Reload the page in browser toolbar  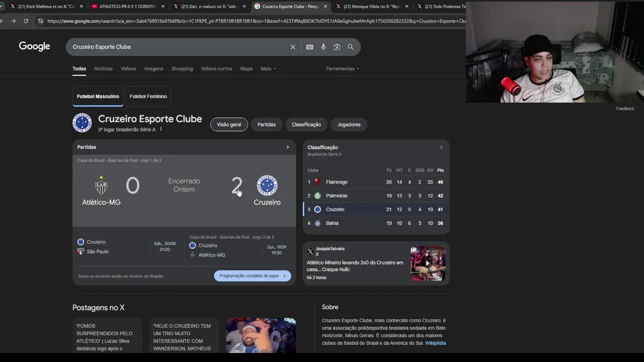click(26, 21)
